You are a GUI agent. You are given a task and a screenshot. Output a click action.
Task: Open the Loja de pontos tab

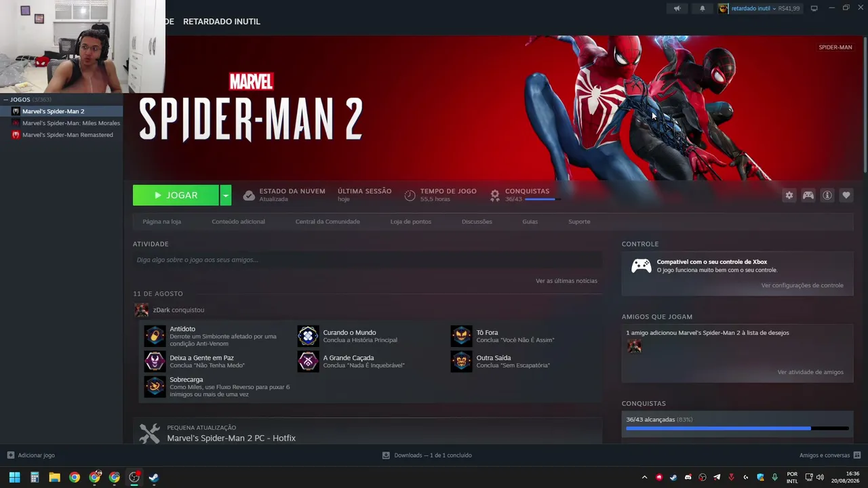pyautogui.click(x=410, y=222)
